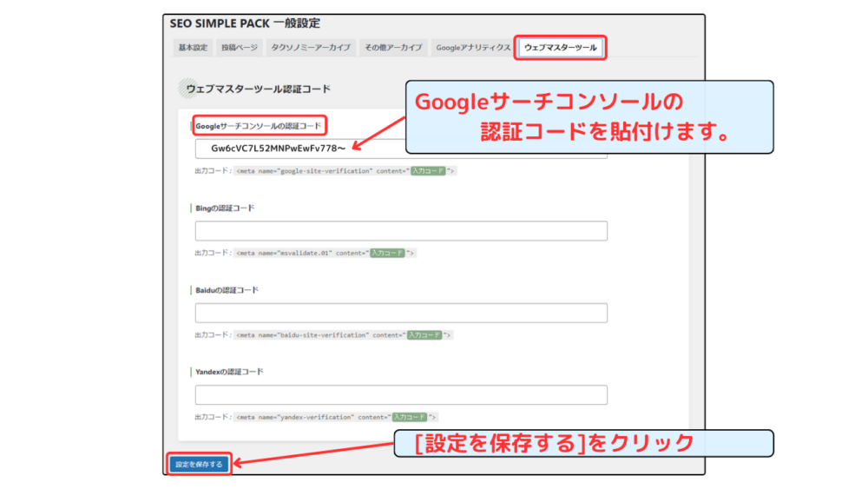Click 入力コード badge in baidu-site-verification line
Screen dimensions: 868x489
pyautogui.click(x=424, y=335)
